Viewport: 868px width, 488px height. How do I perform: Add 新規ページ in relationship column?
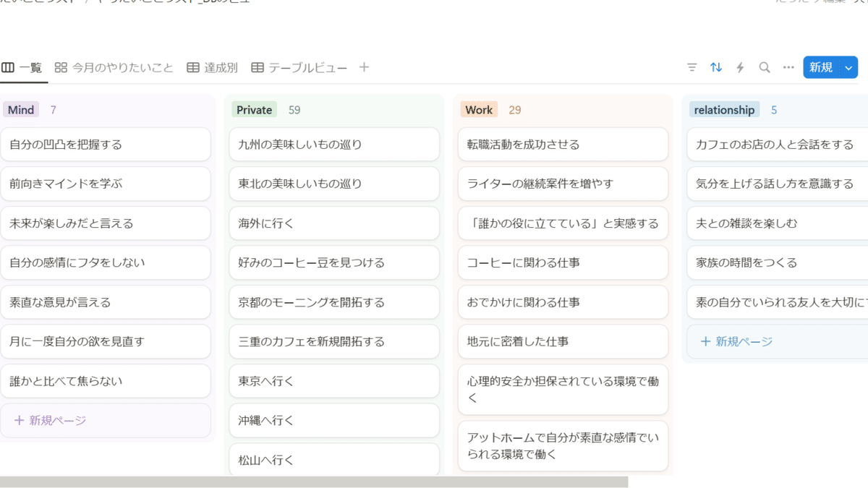tap(737, 341)
